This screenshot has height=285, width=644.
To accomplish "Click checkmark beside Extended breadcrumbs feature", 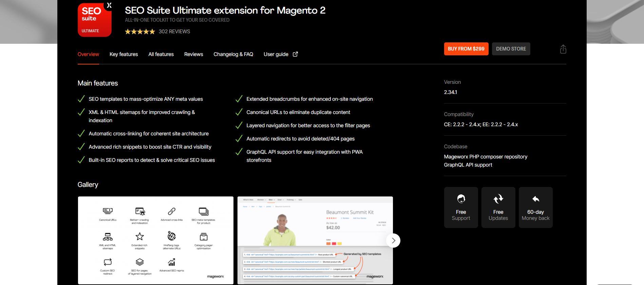I will pyautogui.click(x=239, y=99).
